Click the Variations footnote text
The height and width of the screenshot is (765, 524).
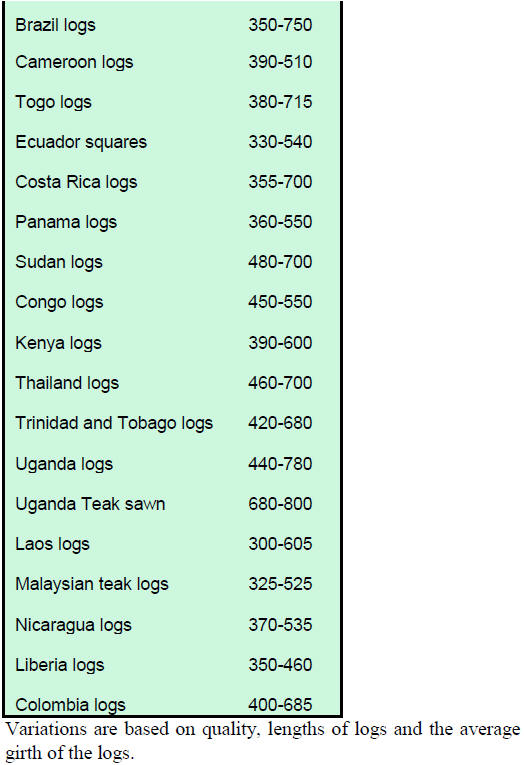(x=262, y=741)
